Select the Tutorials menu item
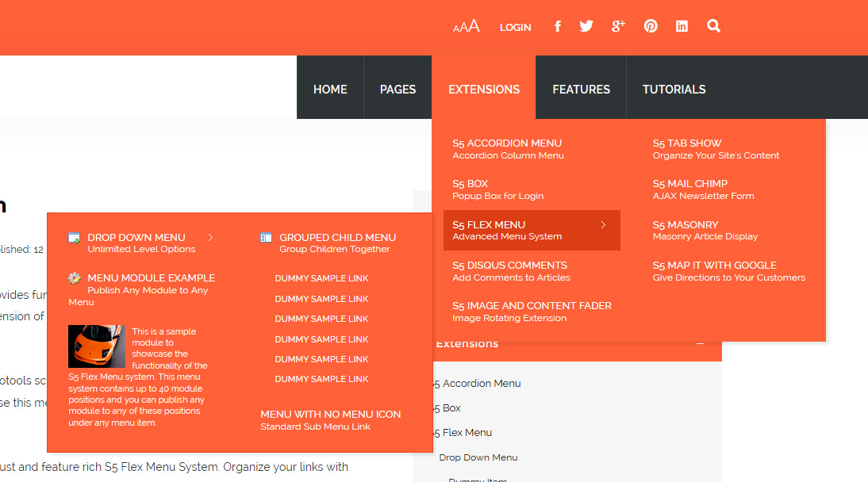The image size is (868, 482). (674, 89)
